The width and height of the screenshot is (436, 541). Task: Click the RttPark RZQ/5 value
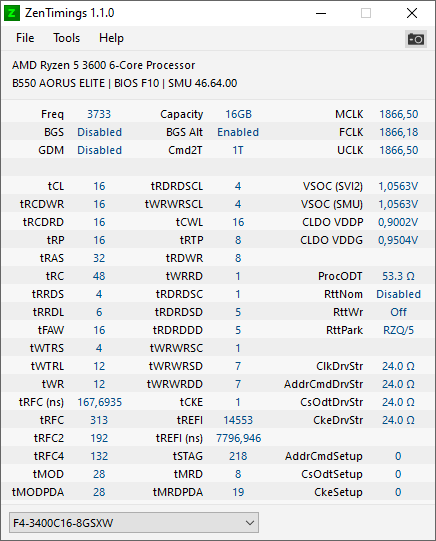coord(398,330)
